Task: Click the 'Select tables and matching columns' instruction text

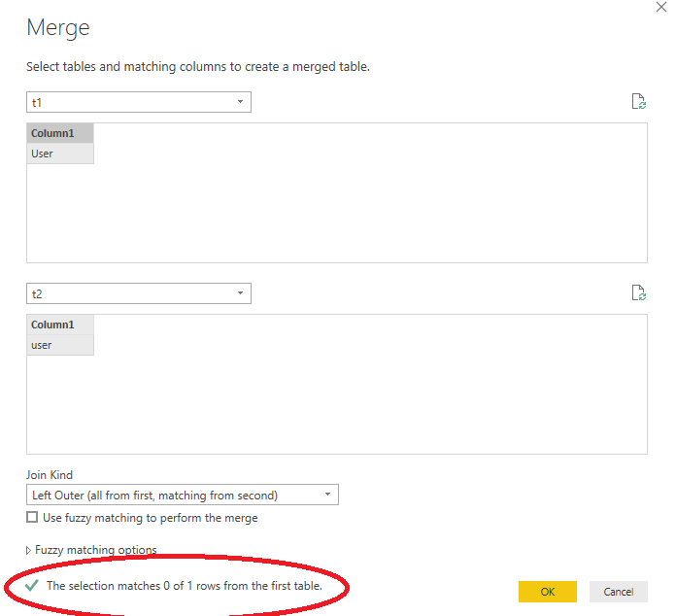Action: pyautogui.click(x=198, y=67)
